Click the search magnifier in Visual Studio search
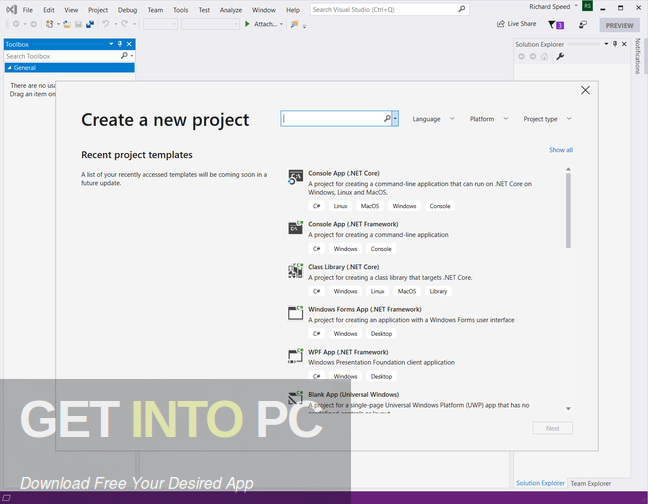Image resolution: width=648 pixels, height=504 pixels. click(x=462, y=9)
